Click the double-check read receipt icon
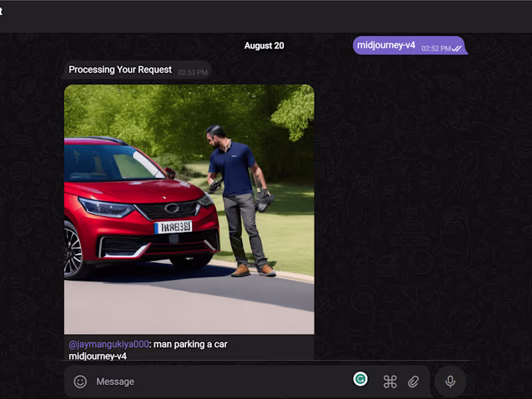 pos(457,49)
